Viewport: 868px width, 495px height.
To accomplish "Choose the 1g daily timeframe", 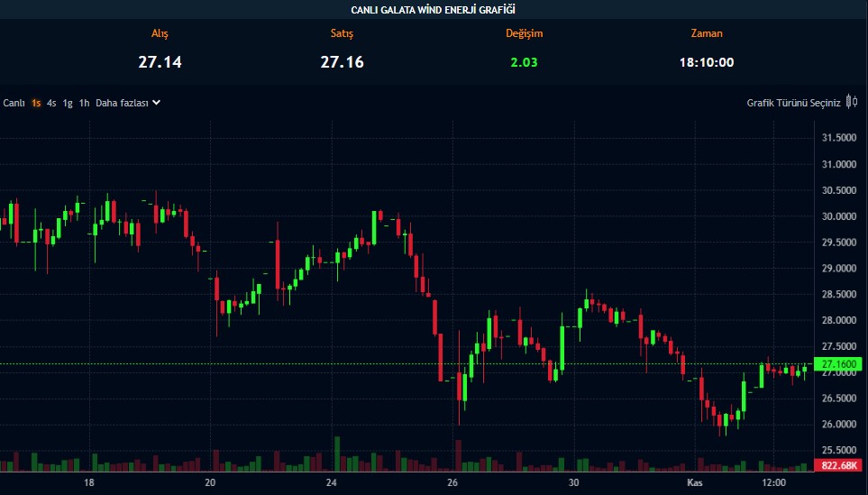I will (x=68, y=103).
